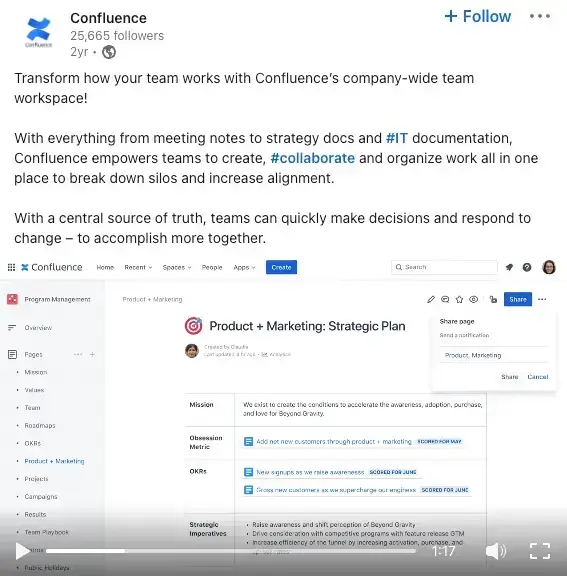Open the page's more actions ellipsis
567x576 pixels.
[542, 299]
